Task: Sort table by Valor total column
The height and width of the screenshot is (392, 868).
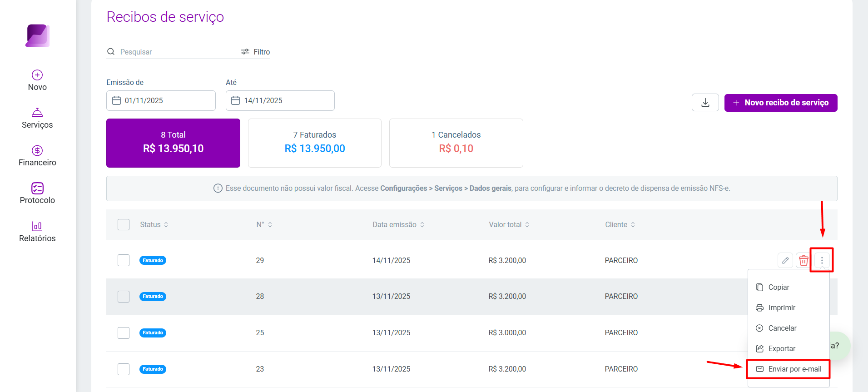Action: pyautogui.click(x=509, y=224)
